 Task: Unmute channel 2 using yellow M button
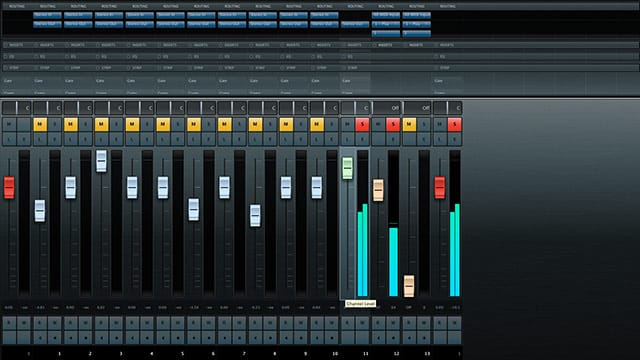point(71,124)
